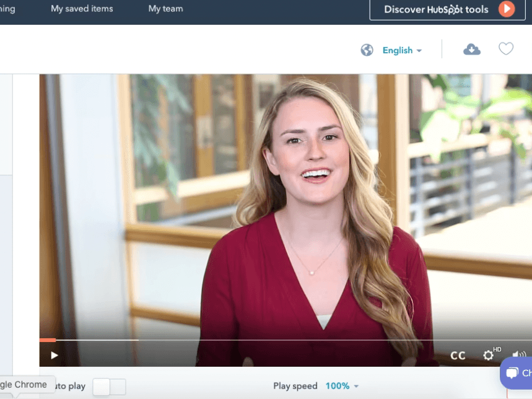Expand the Play speed 100% dropdown
The image size is (532, 399).
(x=342, y=386)
